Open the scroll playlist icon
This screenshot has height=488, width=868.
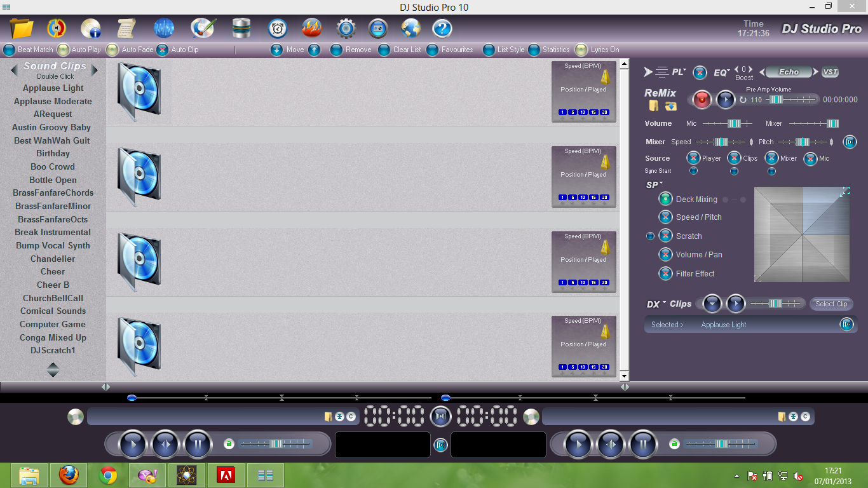coord(126,29)
